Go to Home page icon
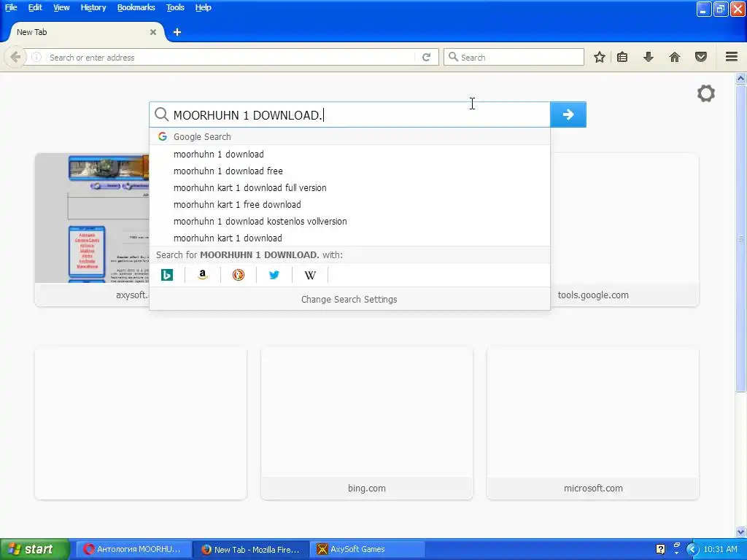747x560 pixels. [x=675, y=57]
